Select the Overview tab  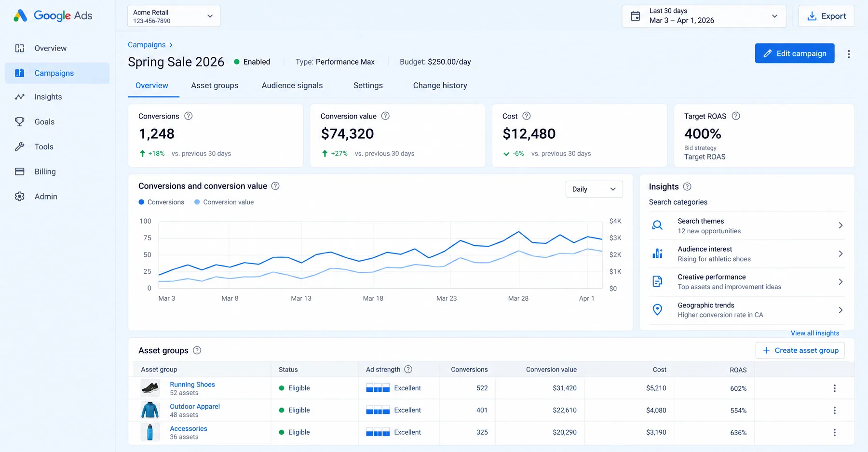pyautogui.click(x=152, y=86)
